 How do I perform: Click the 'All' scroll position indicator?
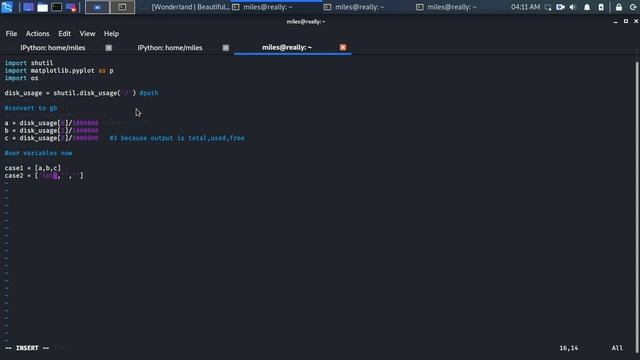[x=617, y=348]
